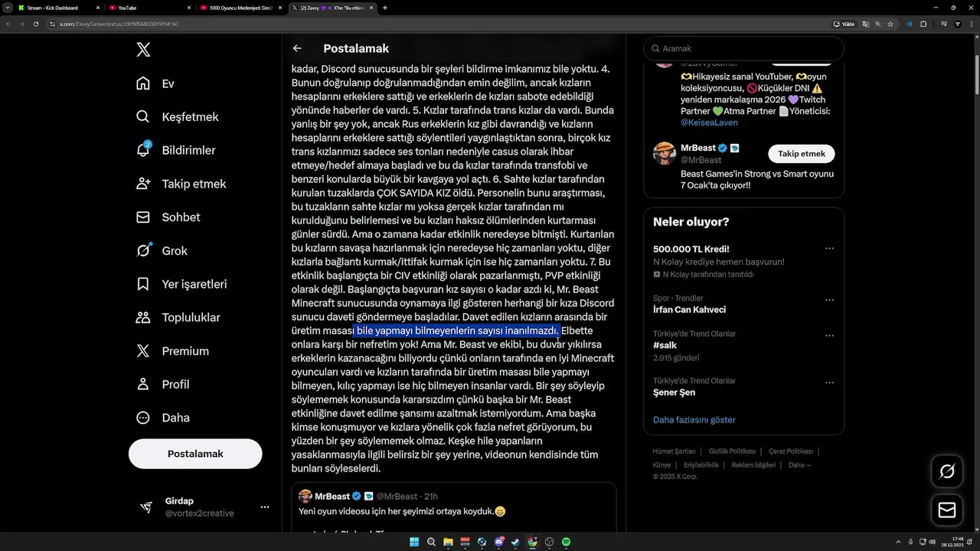Select the Yer işaretleri menu label
Image resolution: width=980 pixels, height=551 pixels.
point(194,284)
